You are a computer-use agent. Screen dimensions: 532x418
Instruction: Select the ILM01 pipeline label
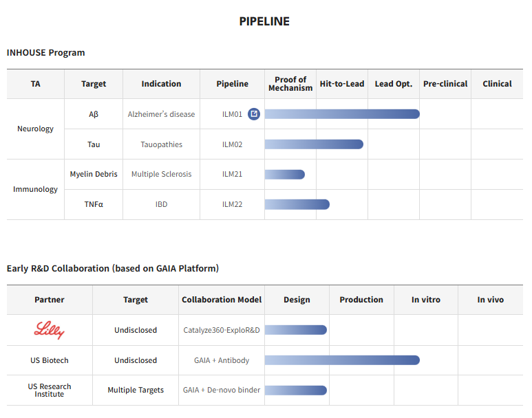[x=232, y=114]
